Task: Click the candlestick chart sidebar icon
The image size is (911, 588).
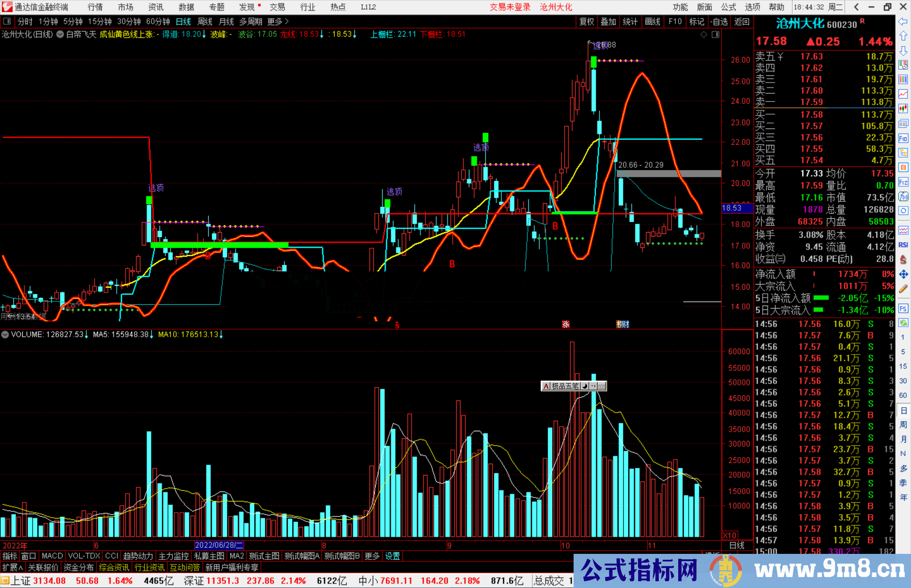Action: pos(903,108)
